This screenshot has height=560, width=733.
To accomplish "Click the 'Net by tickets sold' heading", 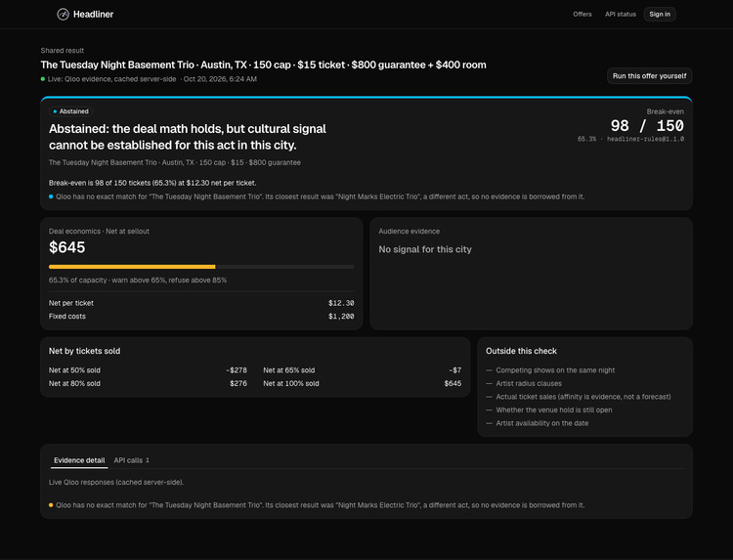I will click(x=84, y=351).
